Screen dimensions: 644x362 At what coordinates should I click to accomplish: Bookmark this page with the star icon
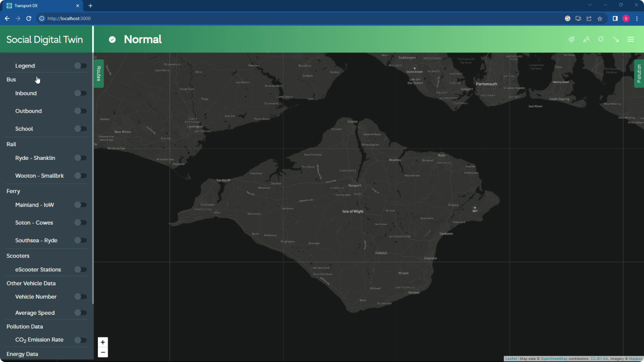click(x=600, y=19)
